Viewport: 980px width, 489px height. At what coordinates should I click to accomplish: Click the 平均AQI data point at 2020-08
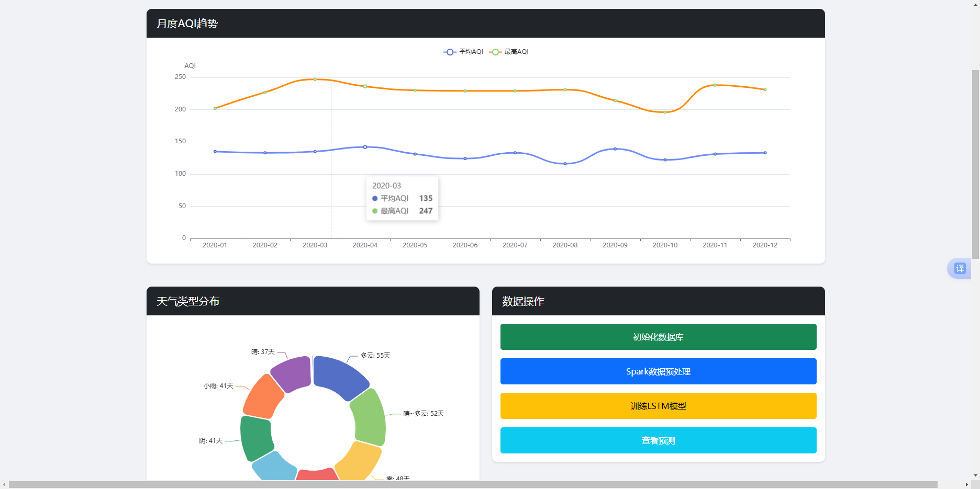[x=565, y=164]
